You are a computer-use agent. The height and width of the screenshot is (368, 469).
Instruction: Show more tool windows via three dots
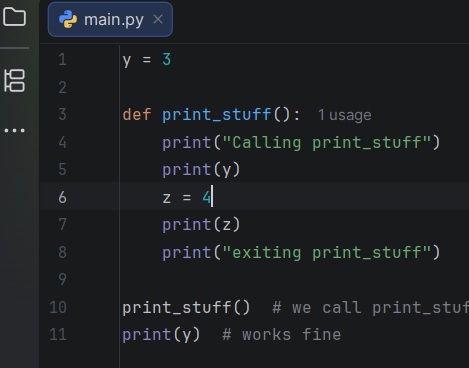pyautogui.click(x=14, y=130)
